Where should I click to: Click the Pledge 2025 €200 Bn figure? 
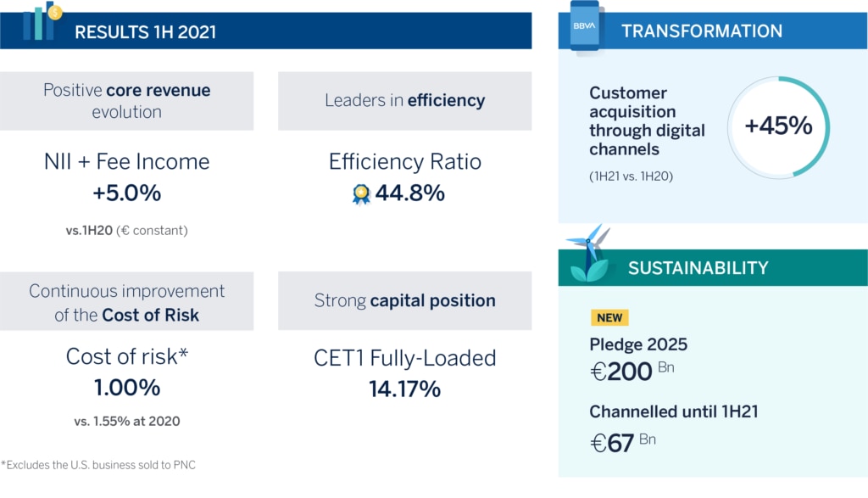tap(632, 371)
